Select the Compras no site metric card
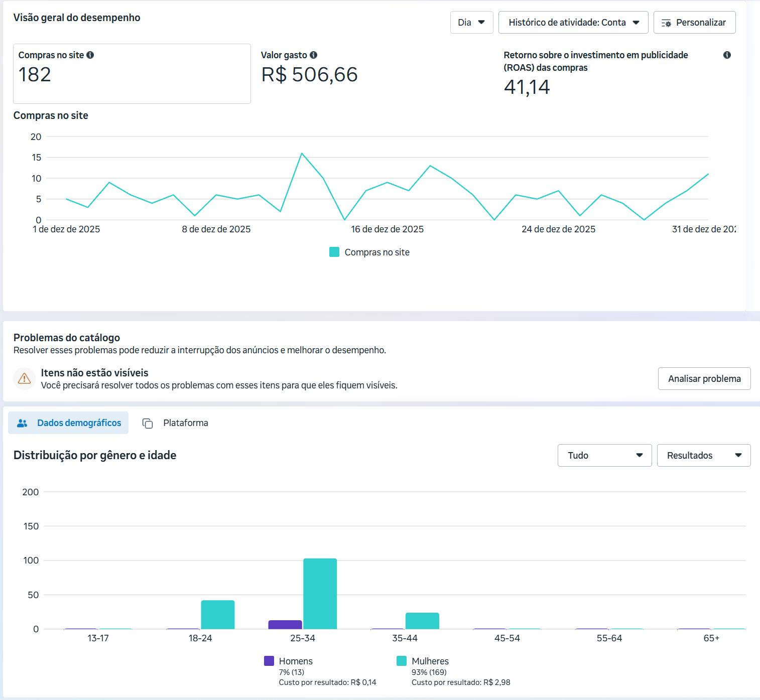The image size is (760, 700). 132,74
